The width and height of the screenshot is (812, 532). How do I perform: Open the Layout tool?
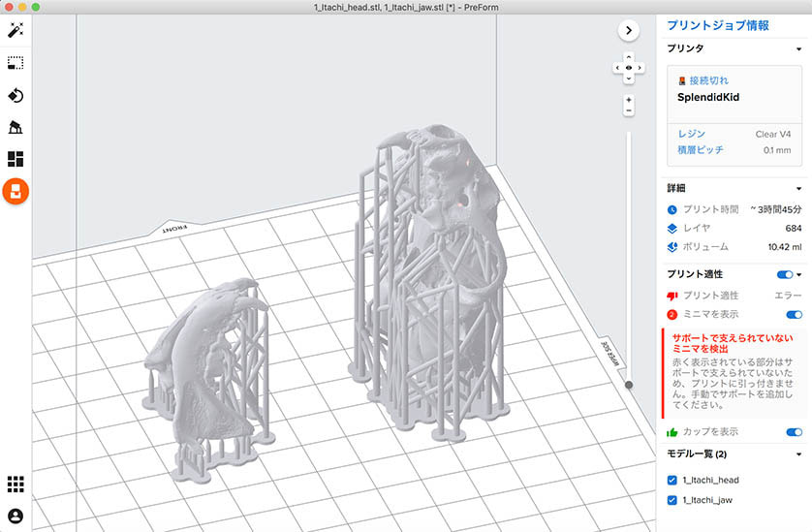pyautogui.click(x=16, y=159)
